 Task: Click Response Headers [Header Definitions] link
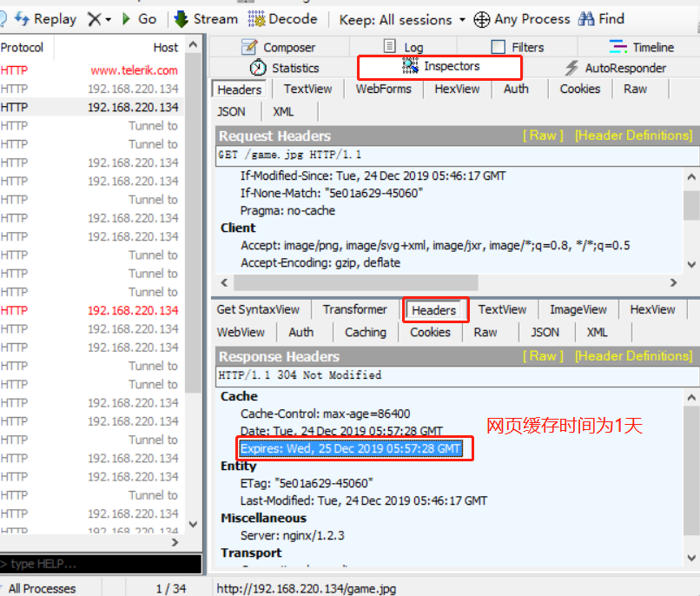point(633,356)
